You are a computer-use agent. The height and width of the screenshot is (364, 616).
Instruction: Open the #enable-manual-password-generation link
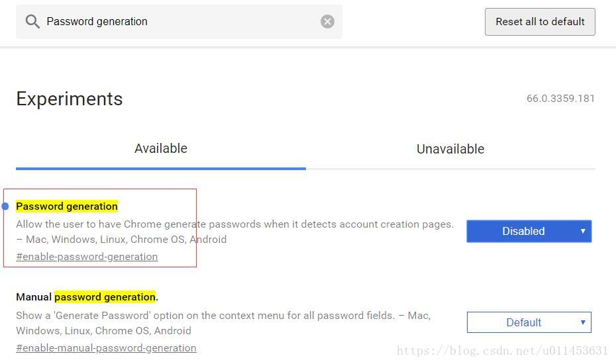[x=106, y=348]
